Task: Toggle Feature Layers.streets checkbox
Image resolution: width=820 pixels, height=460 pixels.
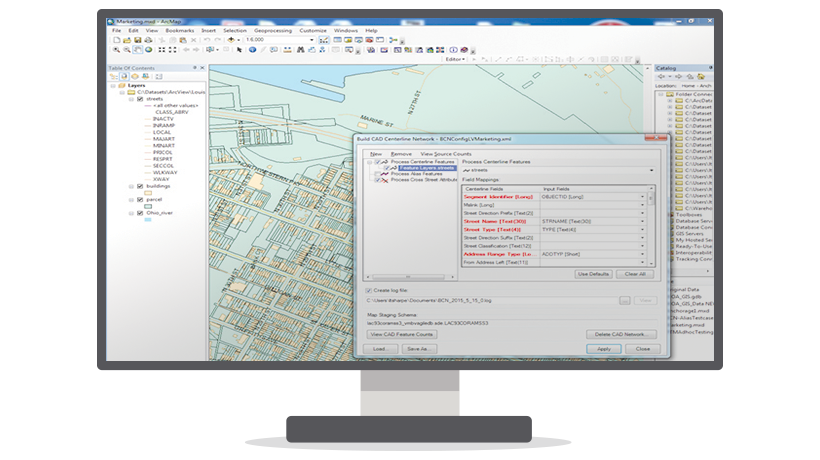Action: [386, 168]
